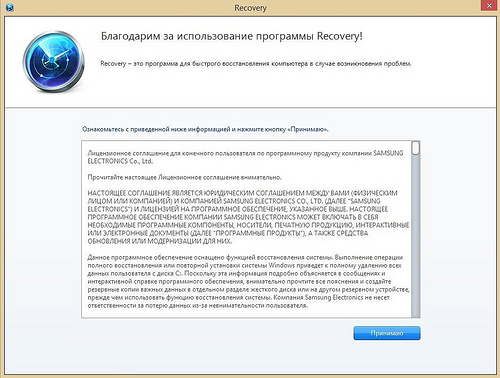Click the description 'Recovery – это программа для быстрого восстановления'
This screenshot has width=500, height=378.
pos(256,63)
